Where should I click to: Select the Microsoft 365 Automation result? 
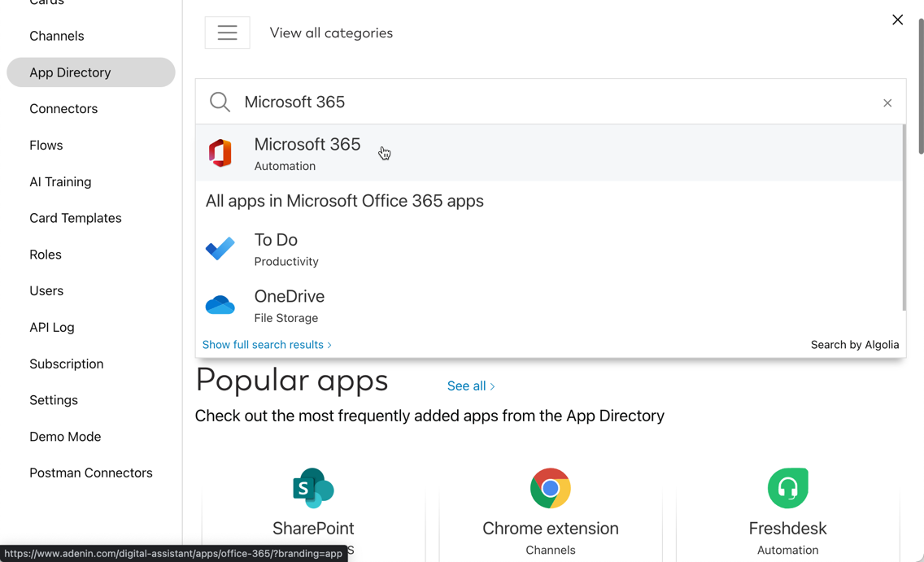pyautogui.click(x=549, y=153)
